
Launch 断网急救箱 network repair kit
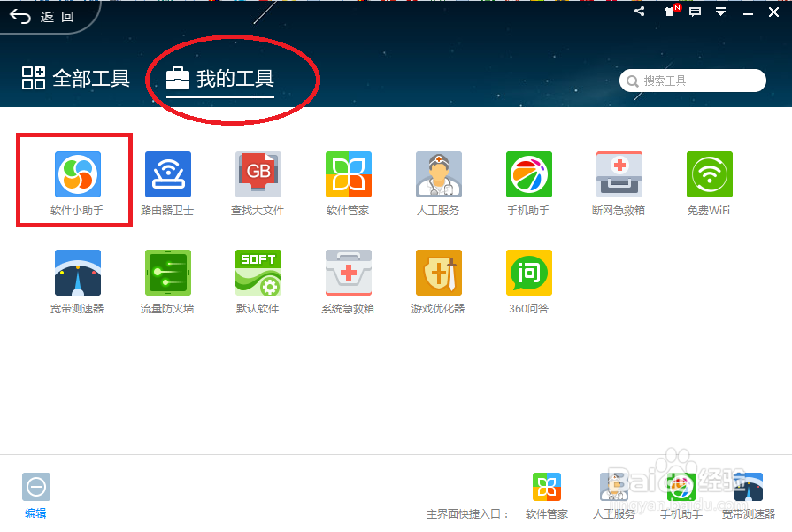(618, 181)
